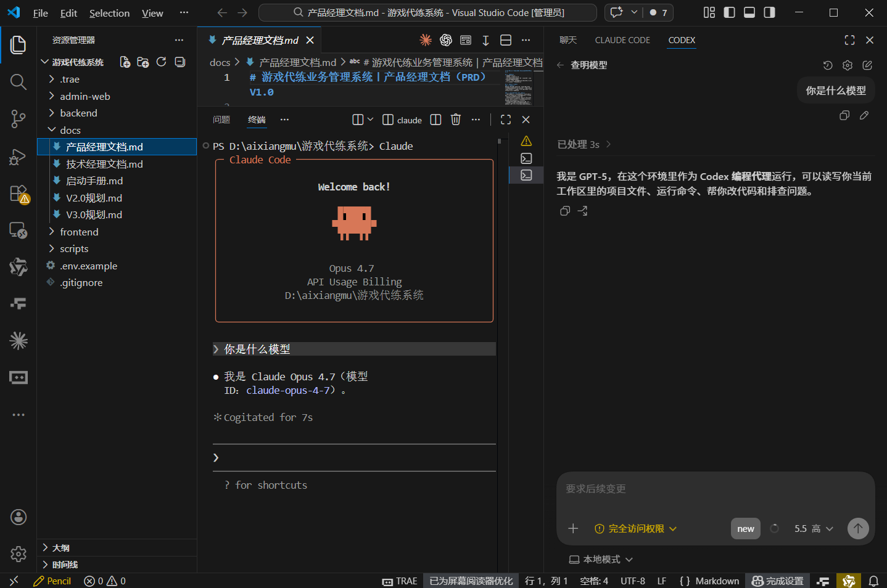The image size is (887, 588).
Task: Expand the 大纲 outline section
Action: point(117,547)
